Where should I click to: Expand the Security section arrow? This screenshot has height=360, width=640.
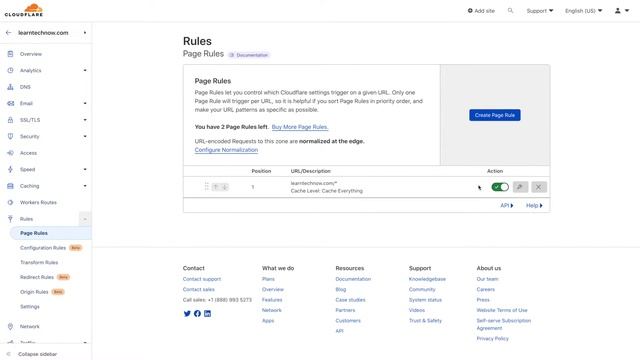[x=85, y=136]
